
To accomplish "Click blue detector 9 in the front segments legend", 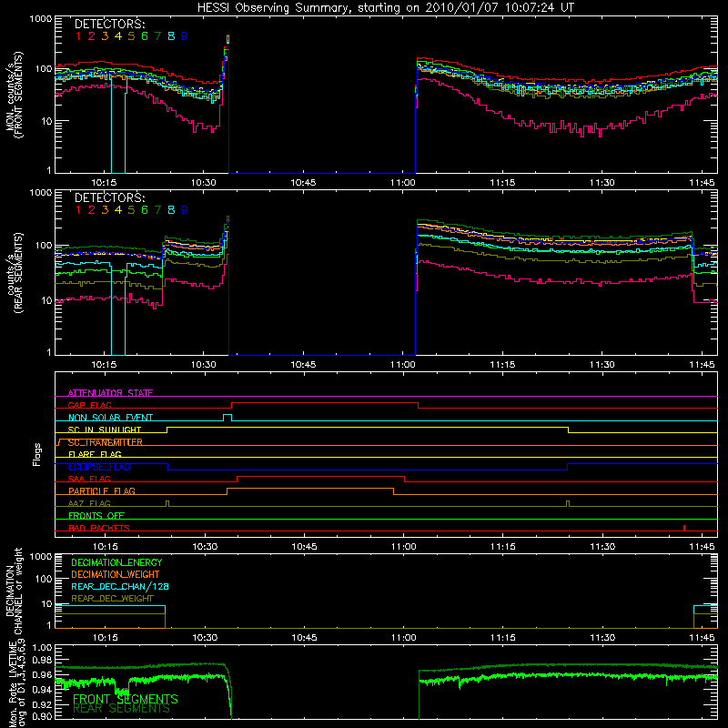I will 185,36.
